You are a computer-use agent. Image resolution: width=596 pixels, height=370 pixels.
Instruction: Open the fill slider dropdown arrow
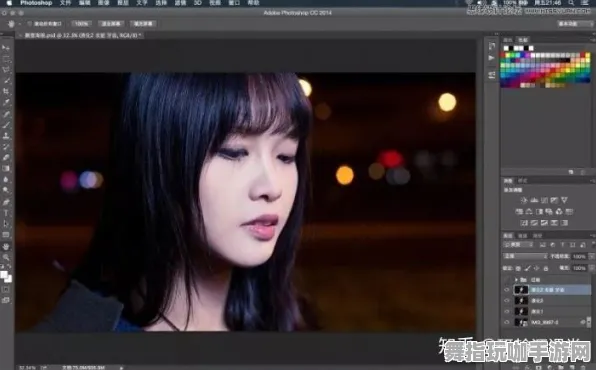coord(591,268)
